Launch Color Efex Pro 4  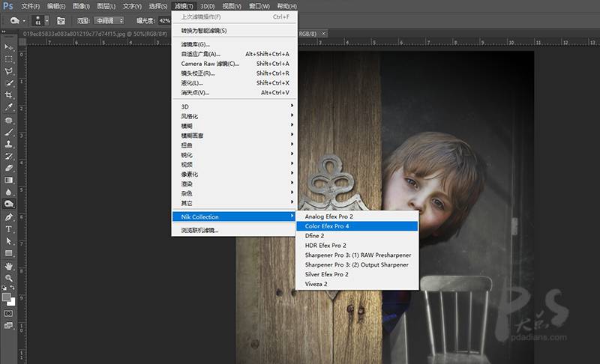pyautogui.click(x=357, y=226)
